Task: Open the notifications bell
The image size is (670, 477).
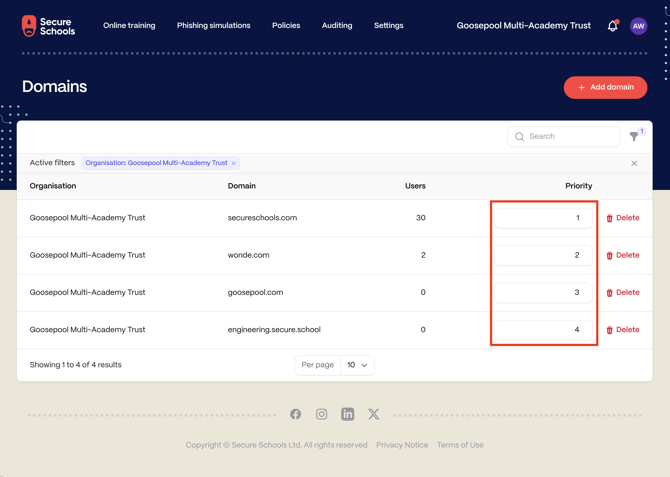Action: [613, 26]
